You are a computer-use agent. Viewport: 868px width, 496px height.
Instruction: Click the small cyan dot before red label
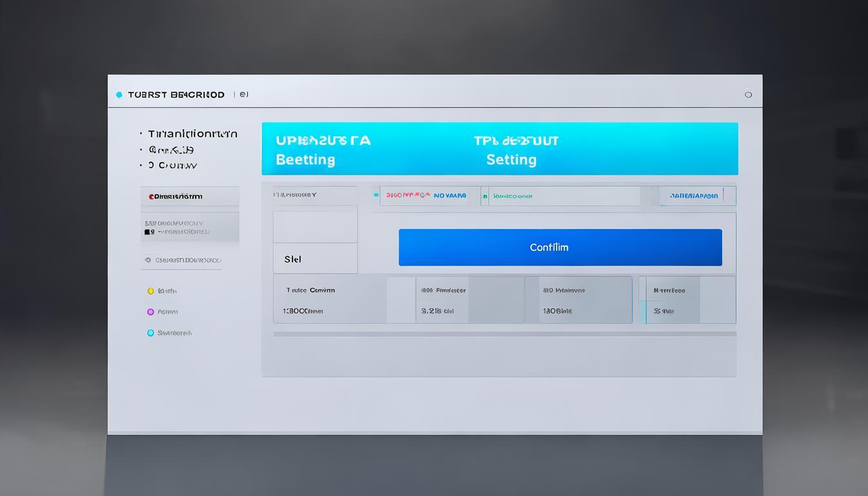[376, 195]
